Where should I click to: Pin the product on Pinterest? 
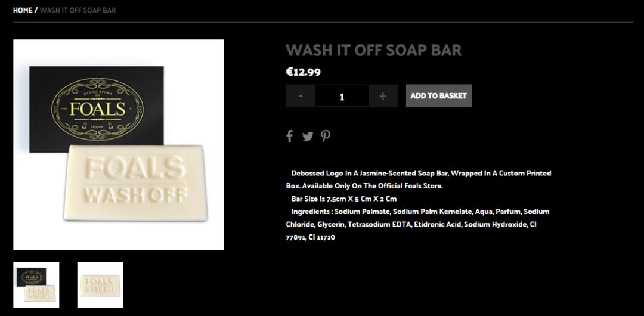coord(326,136)
